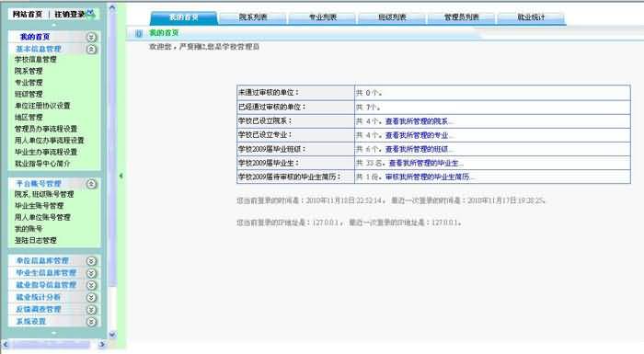644x354 pixels.
Task: Click the sidebar vertical scrollbar thumb
Action: click(x=111, y=150)
